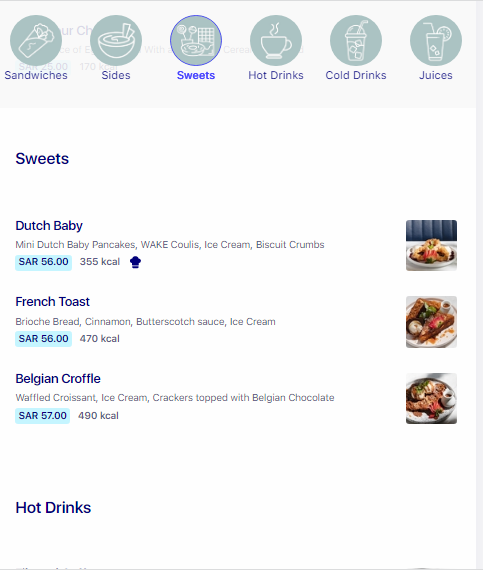Open the Dutch Baby item title
This screenshot has height=570, width=483.
point(49,226)
